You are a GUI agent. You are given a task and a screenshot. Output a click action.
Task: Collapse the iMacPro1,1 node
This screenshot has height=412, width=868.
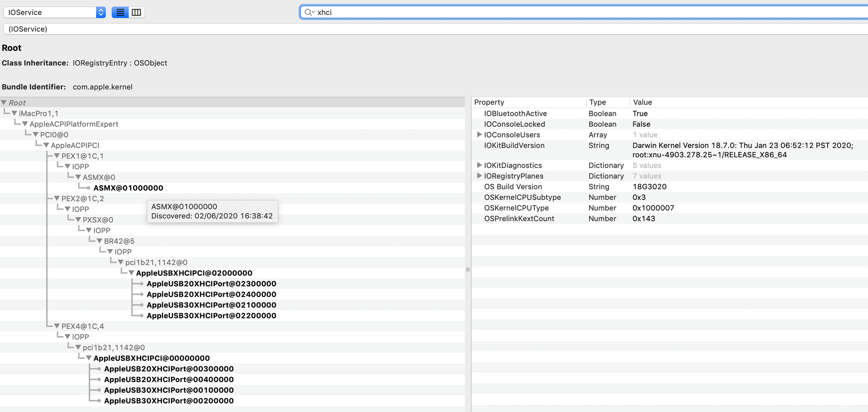coord(14,114)
